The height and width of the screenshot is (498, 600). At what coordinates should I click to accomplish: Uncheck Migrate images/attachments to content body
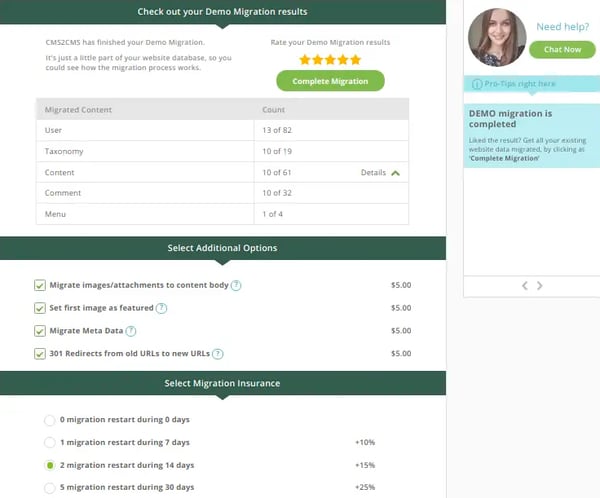tap(40, 285)
